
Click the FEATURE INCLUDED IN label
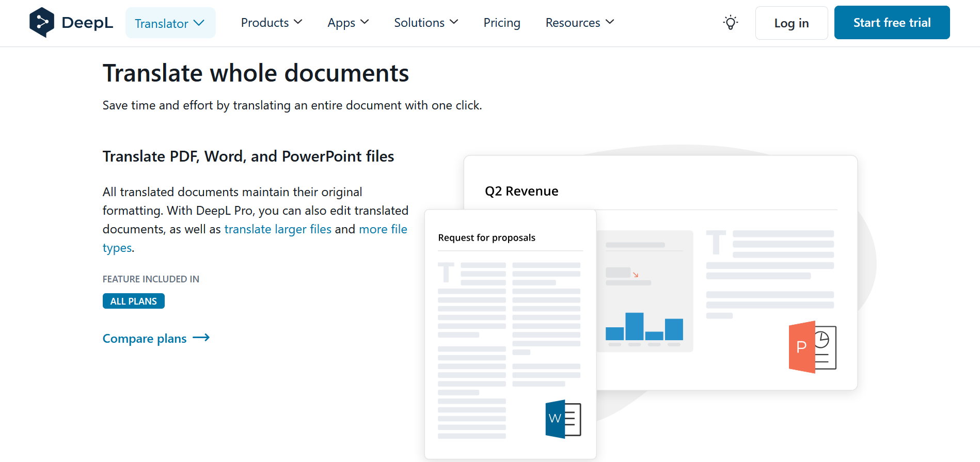(x=151, y=279)
